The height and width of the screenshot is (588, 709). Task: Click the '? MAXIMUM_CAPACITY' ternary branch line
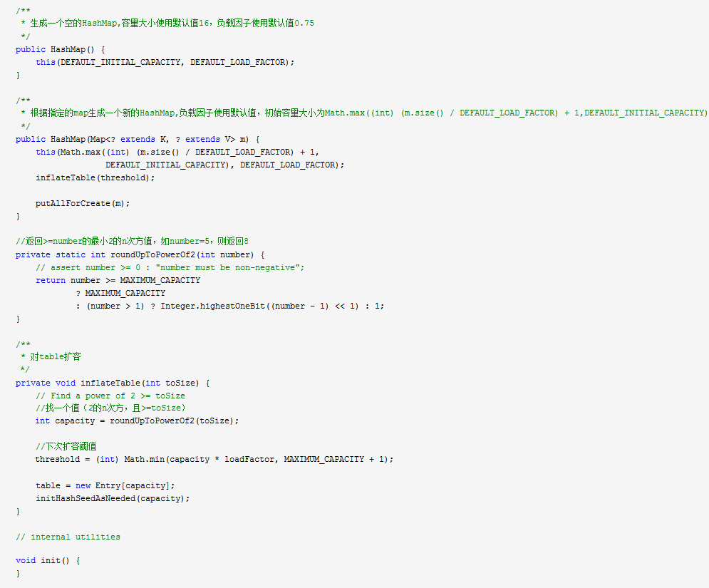[120, 293]
